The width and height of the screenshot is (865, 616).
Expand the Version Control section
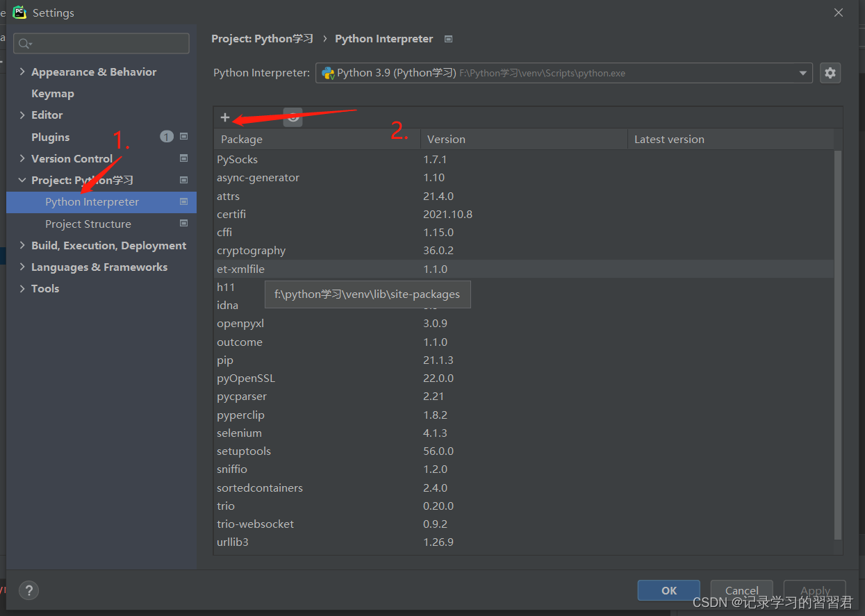click(x=22, y=158)
